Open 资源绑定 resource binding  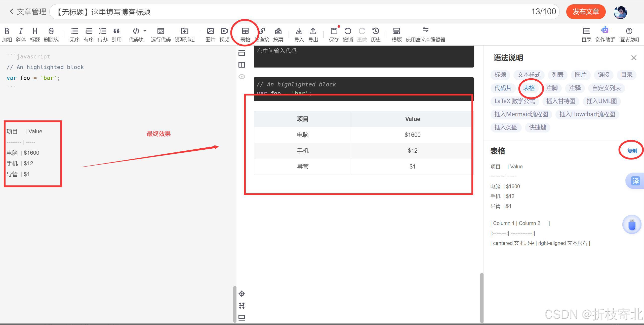[184, 35]
